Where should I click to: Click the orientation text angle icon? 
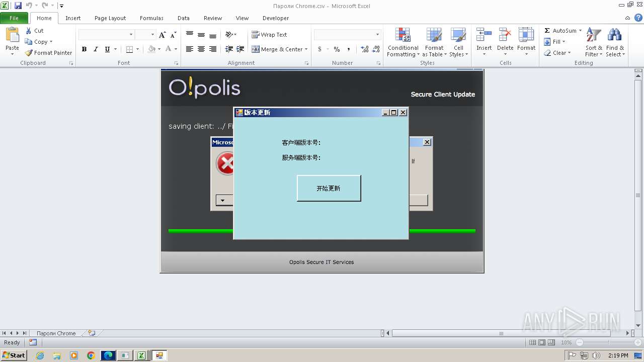click(x=229, y=35)
